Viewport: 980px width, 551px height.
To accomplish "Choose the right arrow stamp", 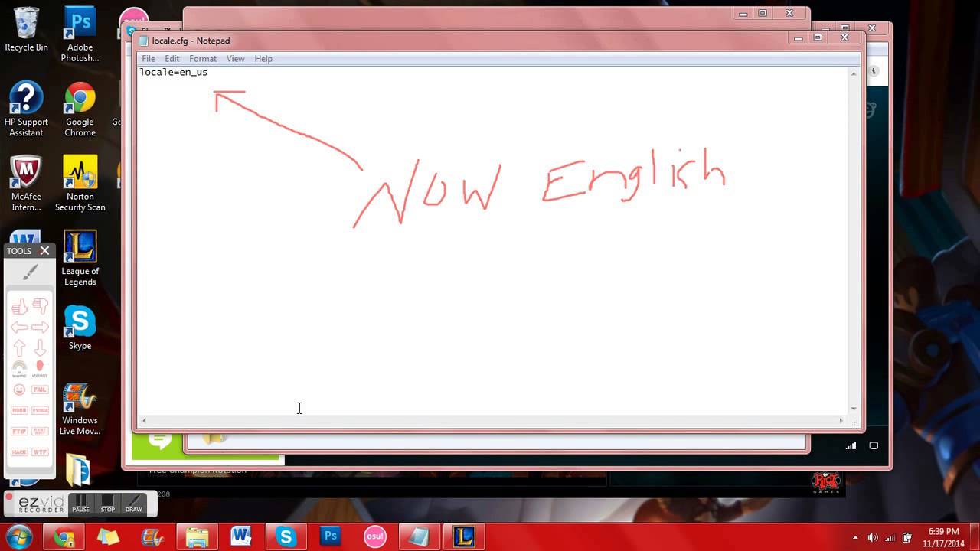I will click(40, 328).
